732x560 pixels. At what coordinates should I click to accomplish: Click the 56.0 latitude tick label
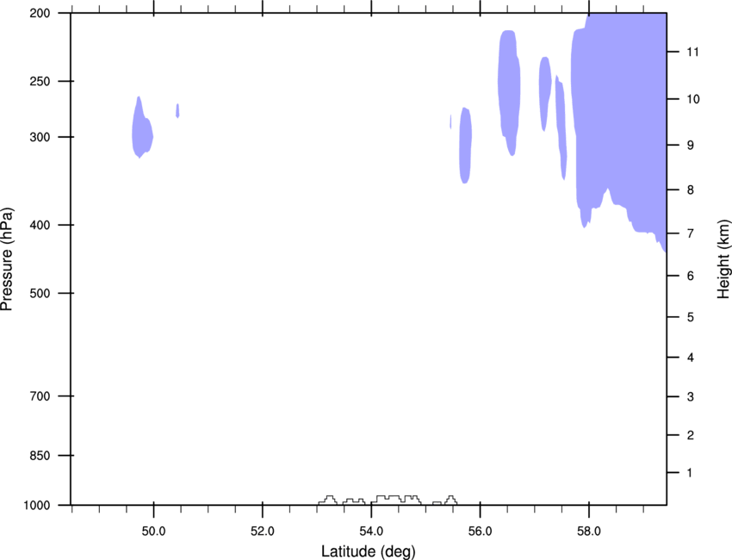pos(480,532)
